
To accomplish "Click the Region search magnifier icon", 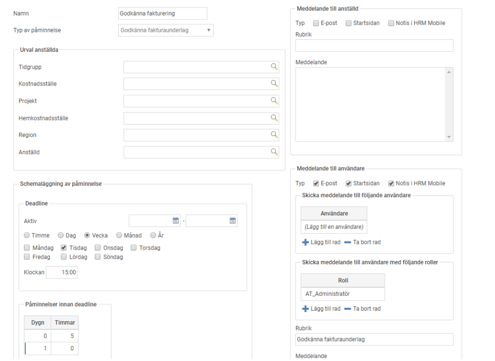I will click(274, 134).
